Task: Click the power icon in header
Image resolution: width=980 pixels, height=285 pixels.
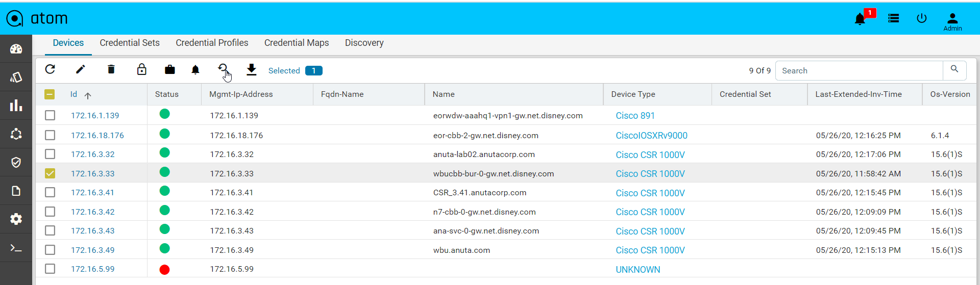Action: coord(922,18)
